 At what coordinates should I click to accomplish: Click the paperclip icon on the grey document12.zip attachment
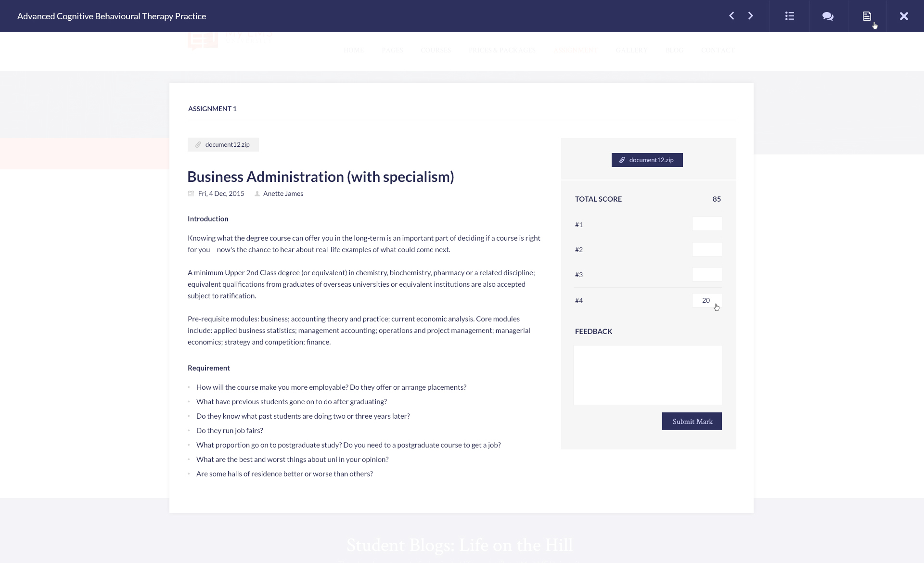tap(198, 145)
